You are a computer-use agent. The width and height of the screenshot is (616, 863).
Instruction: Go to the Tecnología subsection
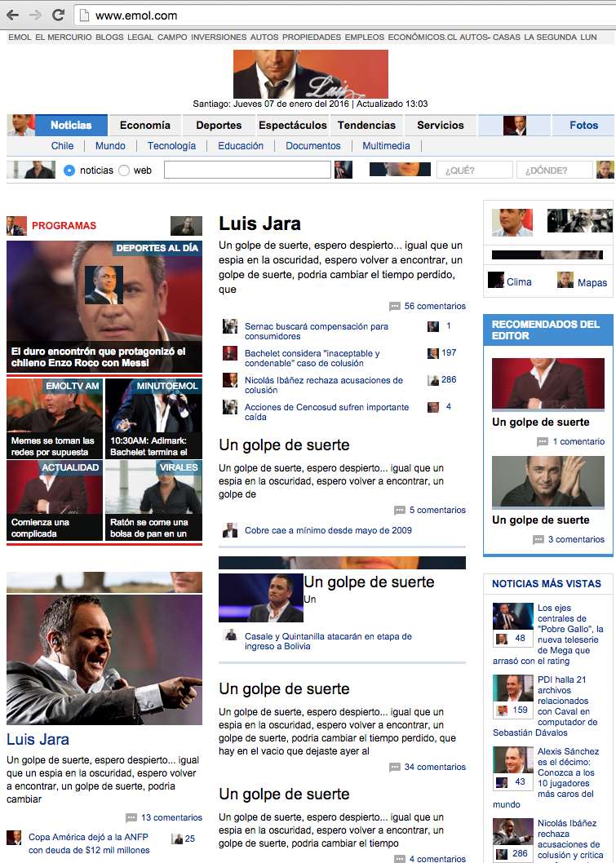171,146
